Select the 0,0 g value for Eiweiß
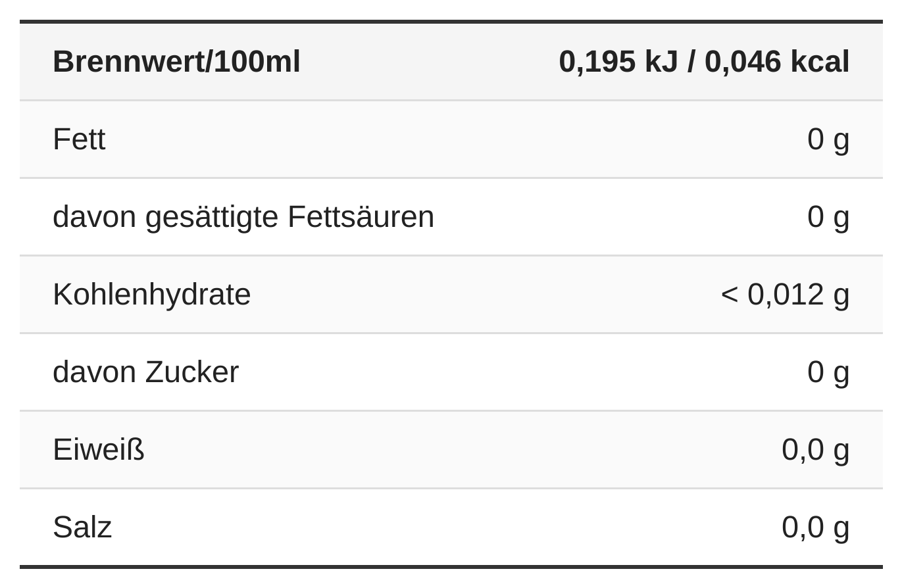The height and width of the screenshot is (588, 902). pos(815,450)
